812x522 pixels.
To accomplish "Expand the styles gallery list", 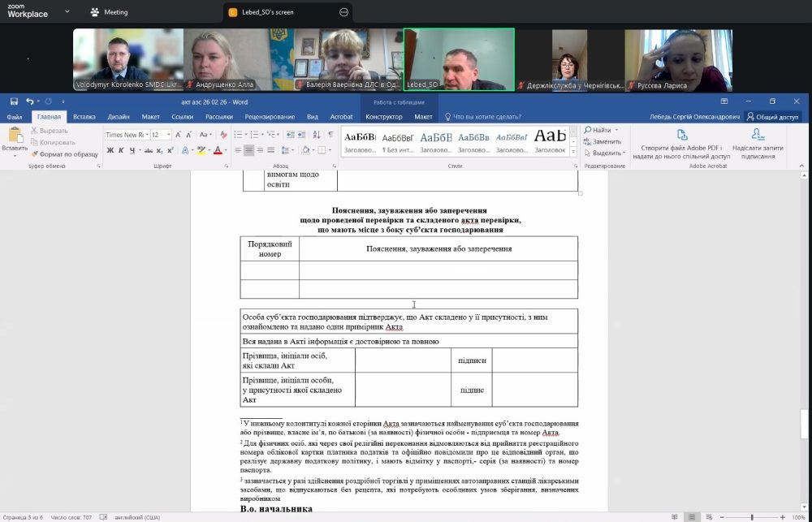I will (574, 153).
